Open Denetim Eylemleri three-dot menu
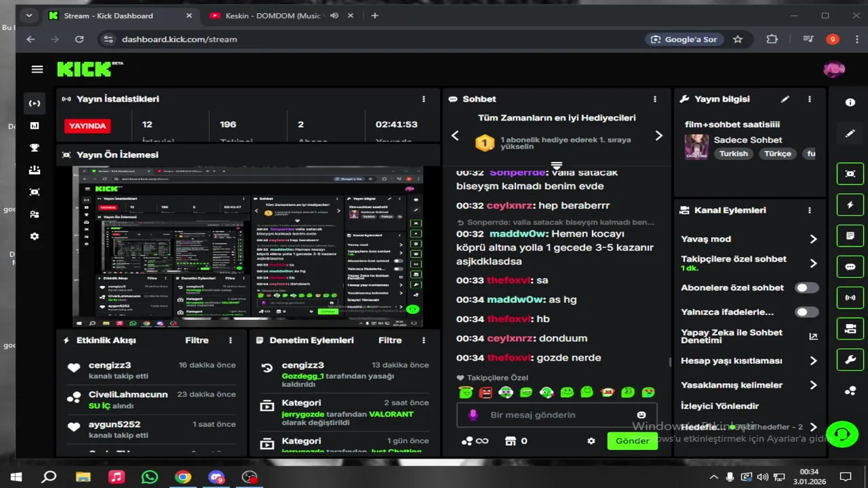Viewport: 868px width, 488px height. (424, 340)
